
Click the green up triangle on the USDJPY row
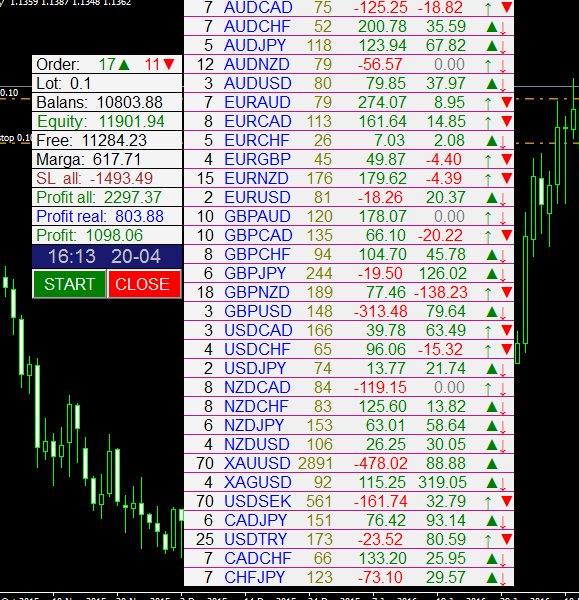pyautogui.click(x=492, y=369)
